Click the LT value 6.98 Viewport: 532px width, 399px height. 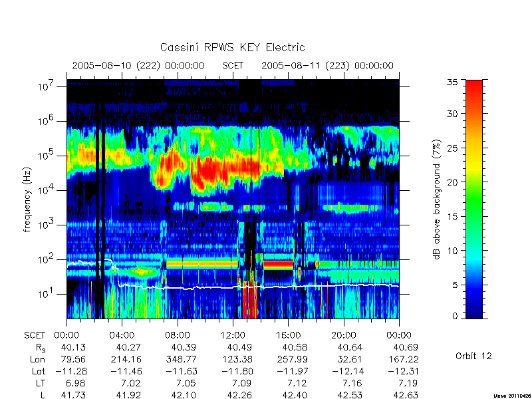coord(75,383)
